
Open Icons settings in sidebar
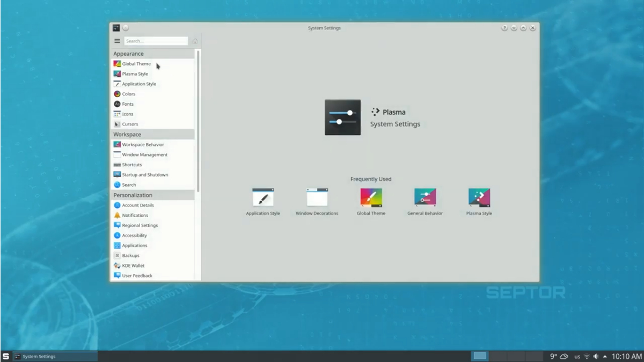pyautogui.click(x=128, y=114)
